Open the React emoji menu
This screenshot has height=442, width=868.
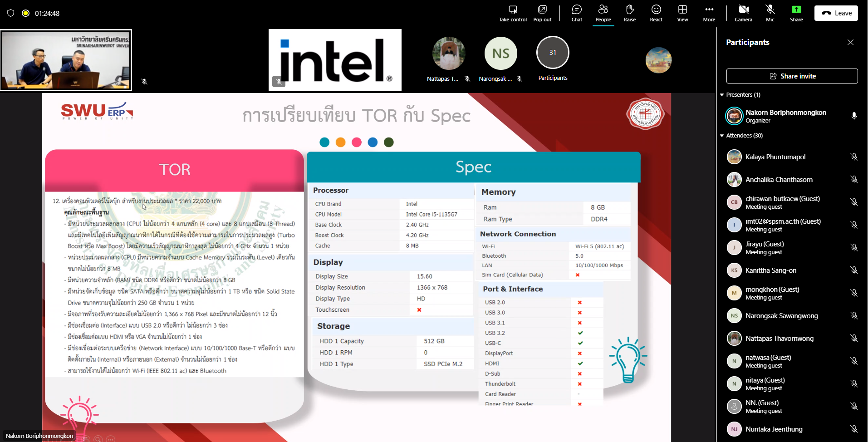point(656,10)
